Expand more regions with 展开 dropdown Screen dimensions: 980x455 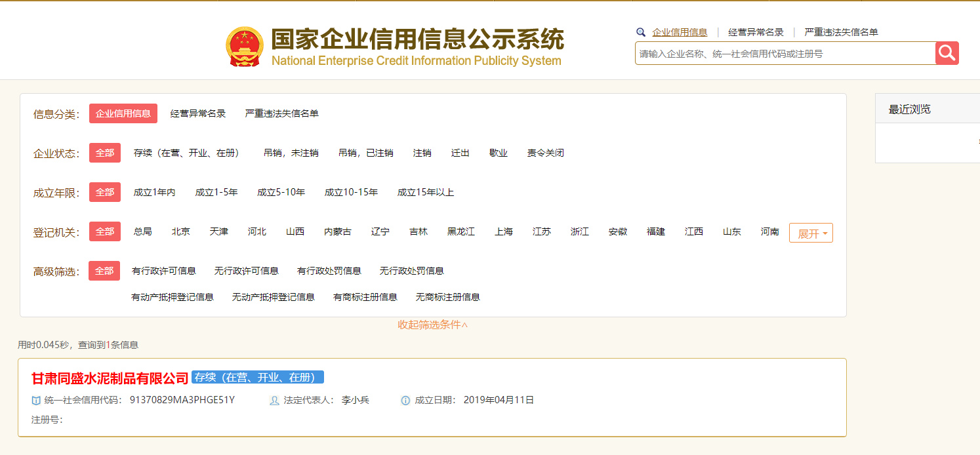[811, 233]
